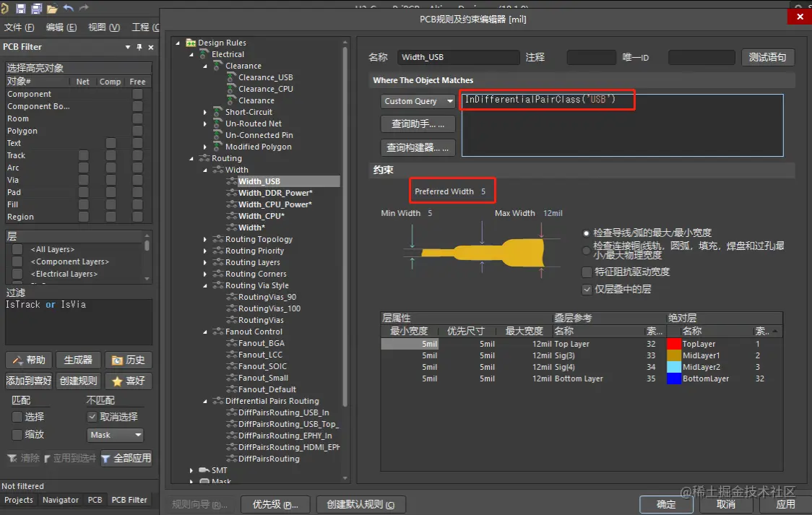Toggle the Component Free checkbox

[137, 94]
